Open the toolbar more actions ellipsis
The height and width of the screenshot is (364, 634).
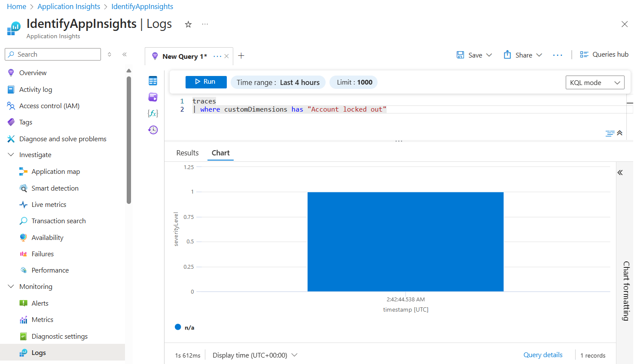(558, 55)
